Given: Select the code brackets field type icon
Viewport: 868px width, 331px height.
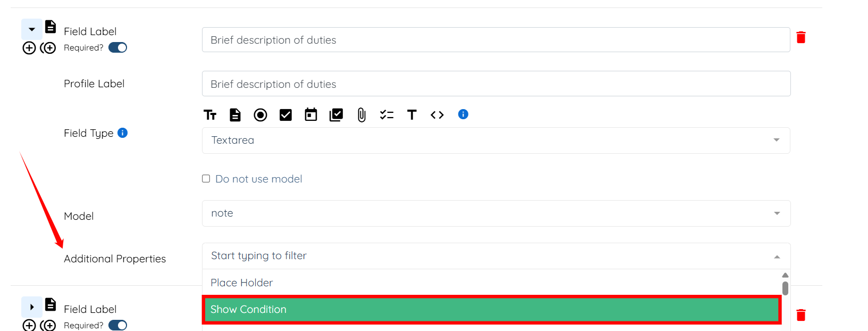Looking at the screenshot, I should click(437, 115).
